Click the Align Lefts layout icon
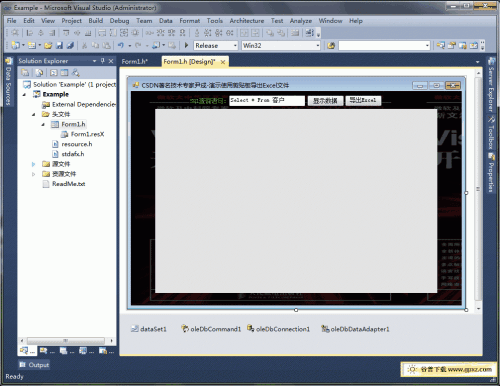The width and height of the screenshot is (500, 386). pos(30,33)
